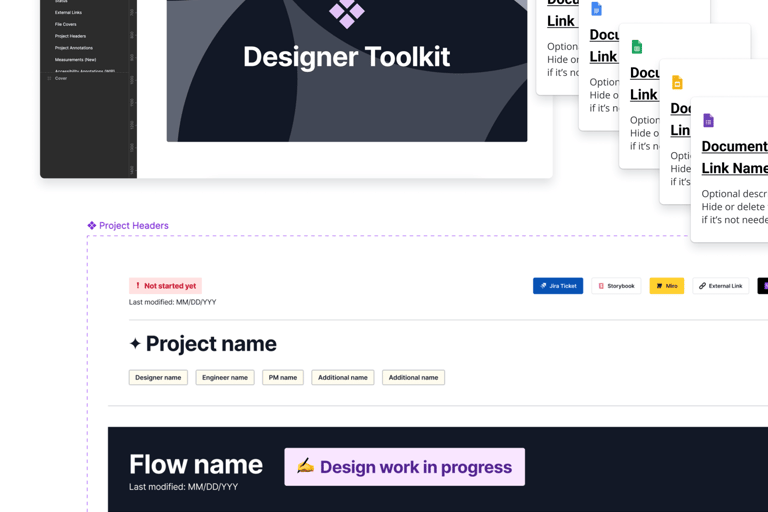Select the Additional name chip next to PM name
The height and width of the screenshot is (512, 768).
(343, 377)
